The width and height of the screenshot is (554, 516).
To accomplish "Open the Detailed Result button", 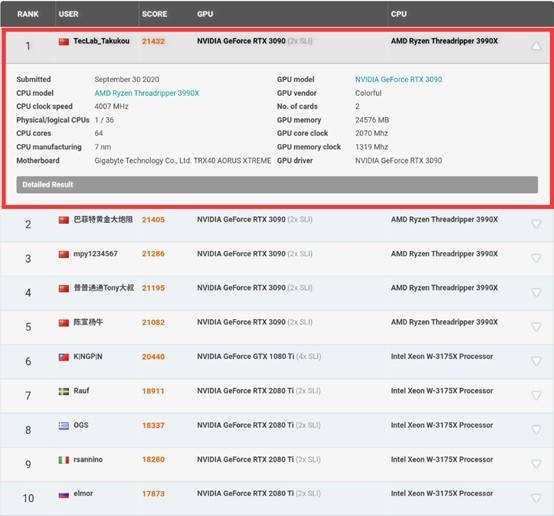I will (277, 184).
